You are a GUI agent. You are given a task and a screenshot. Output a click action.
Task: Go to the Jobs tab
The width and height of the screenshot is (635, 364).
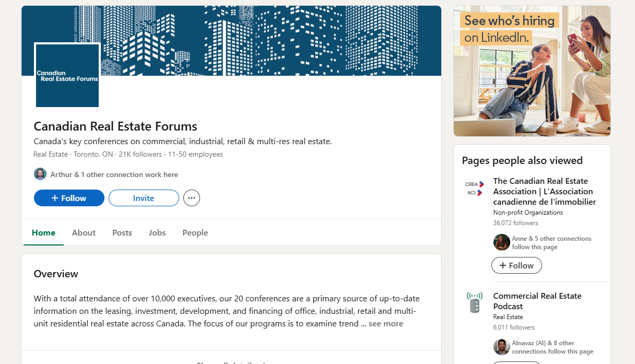coord(157,233)
